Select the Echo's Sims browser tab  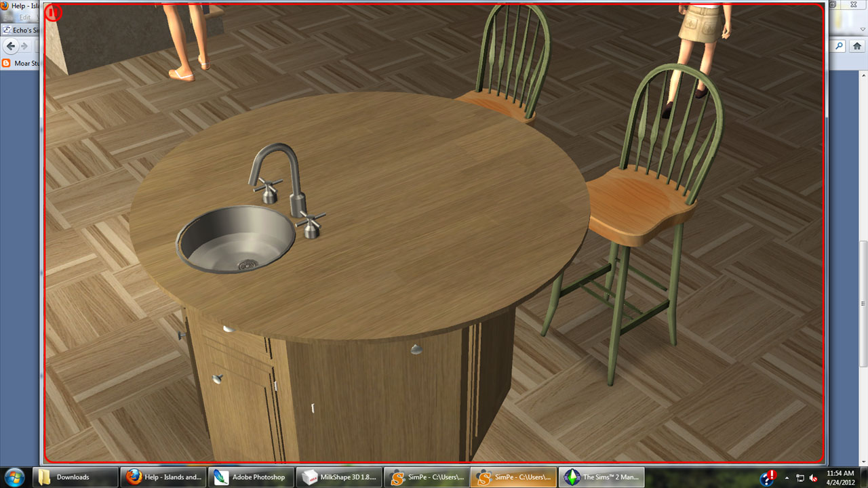pos(20,30)
